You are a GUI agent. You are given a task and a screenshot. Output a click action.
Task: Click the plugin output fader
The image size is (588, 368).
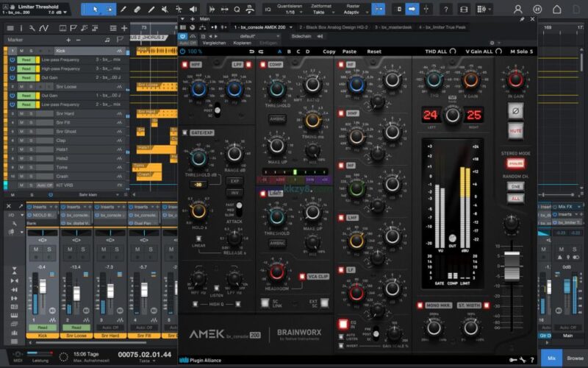[512, 266]
